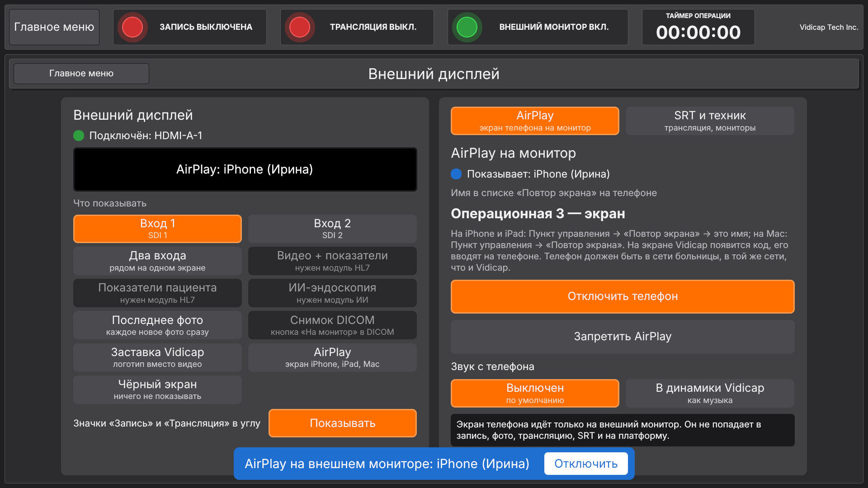Click the green external monitor indicator
Screen dimensions: 868x488
(467, 27)
